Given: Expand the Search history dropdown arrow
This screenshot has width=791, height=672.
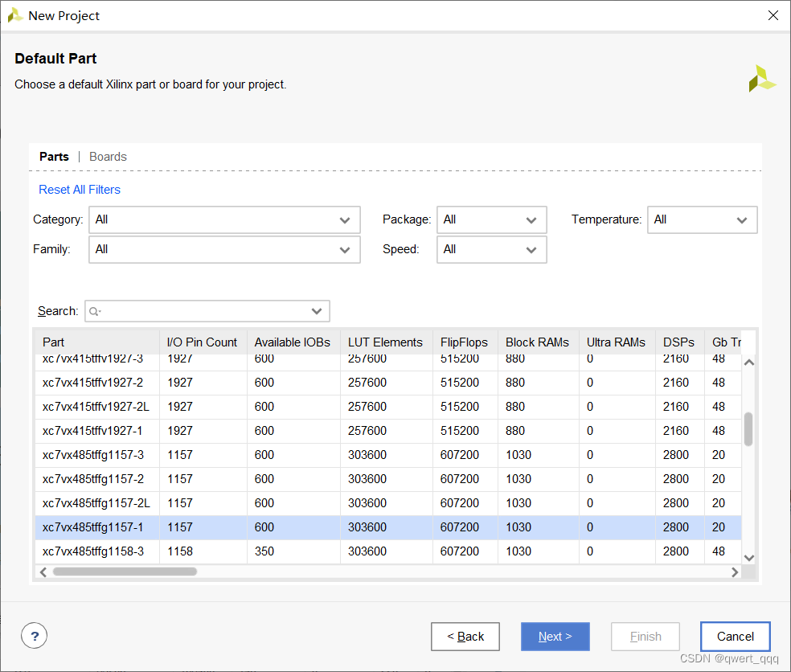Looking at the screenshot, I should click(317, 311).
